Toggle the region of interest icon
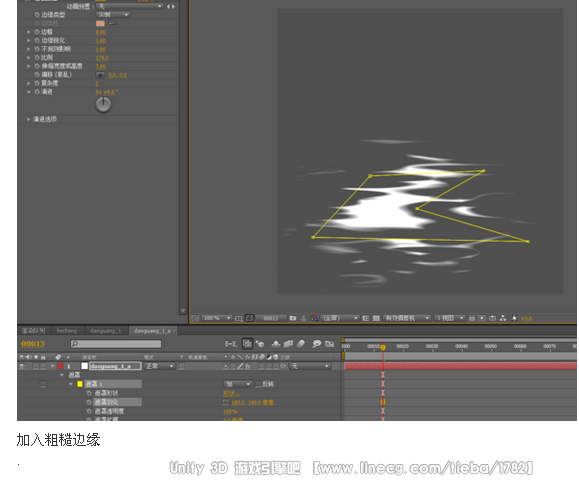Screen dimensions: 579x485 pyautogui.click(x=366, y=318)
